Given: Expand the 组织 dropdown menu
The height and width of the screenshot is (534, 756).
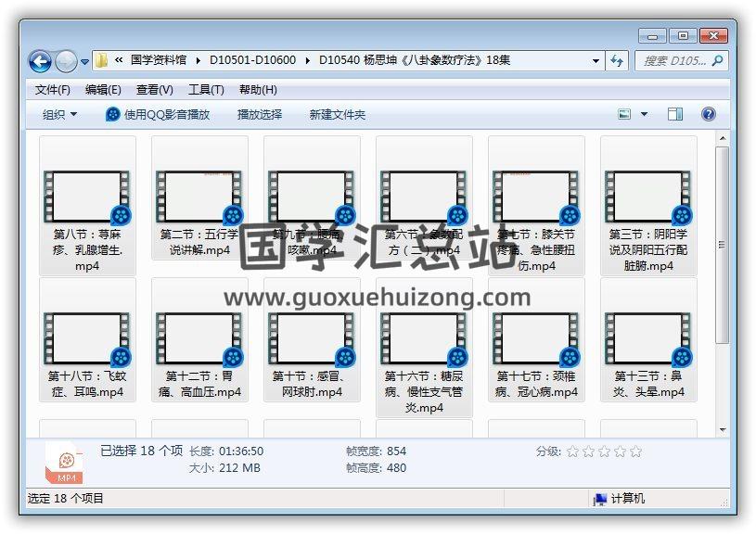Looking at the screenshot, I should (x=60, y=114).
